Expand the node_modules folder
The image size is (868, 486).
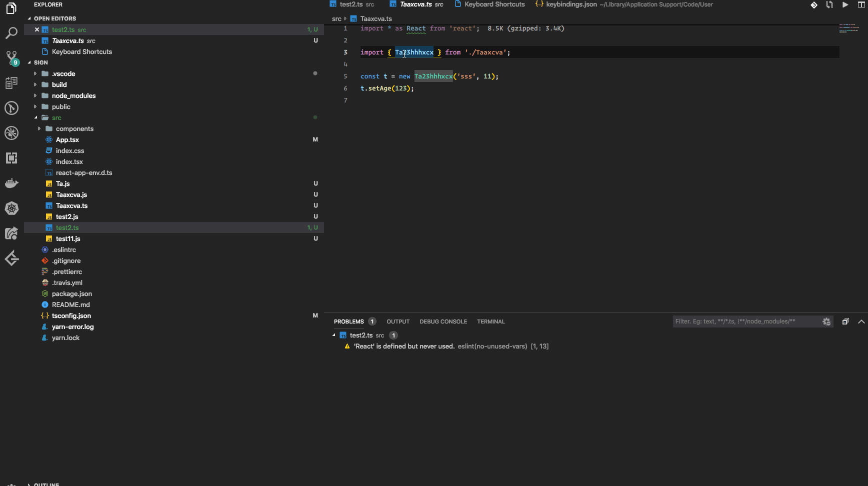pyautogui.click(x=73, y=96)
